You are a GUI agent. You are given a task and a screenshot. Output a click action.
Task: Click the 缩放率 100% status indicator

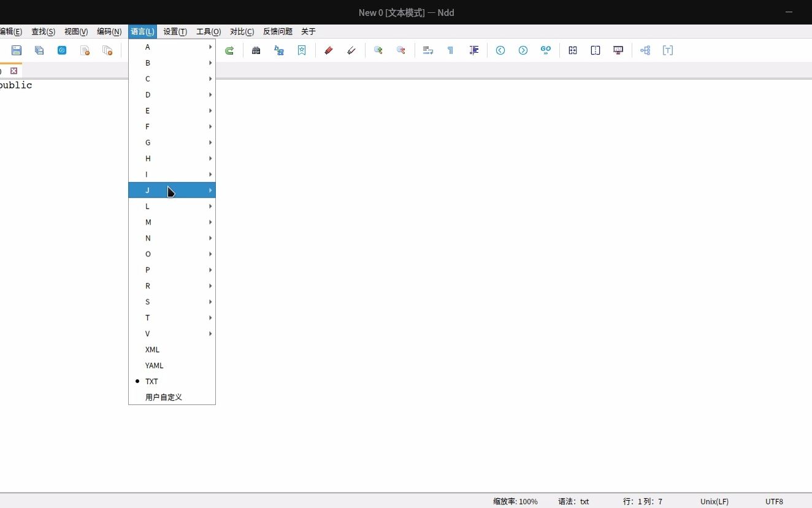[x=515, y=501]
